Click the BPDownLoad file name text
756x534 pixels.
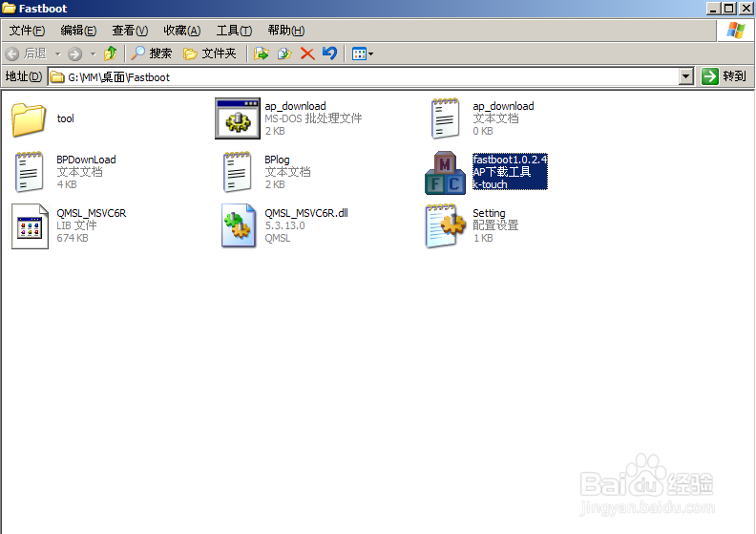[x=86, y=160]
